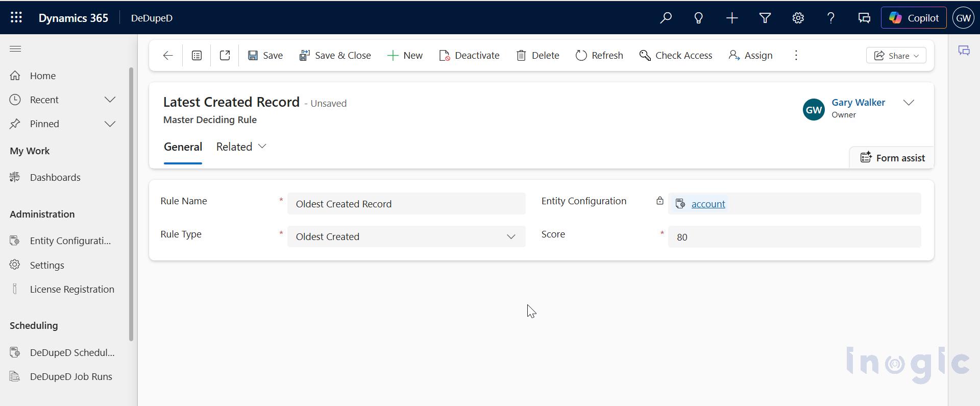The image size is (980, 406).
Task: Switch to the General tab
Action: [x=183, y=147]
